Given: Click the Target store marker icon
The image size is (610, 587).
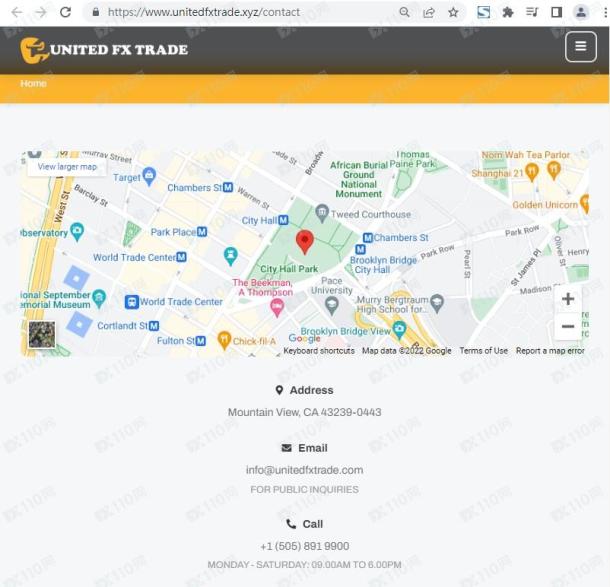Looking at the screenshot, I should [x=149, y=176].
